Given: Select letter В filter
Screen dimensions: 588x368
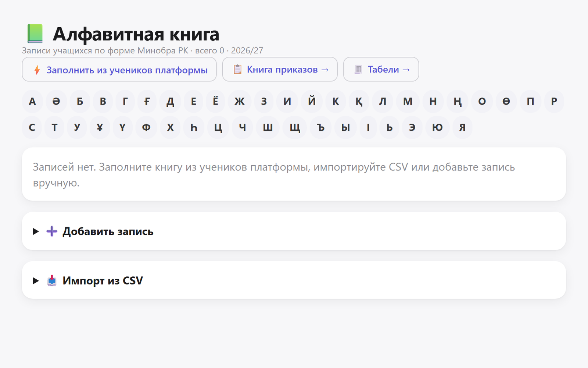Looking at the screenshot, I should [103, 101].
